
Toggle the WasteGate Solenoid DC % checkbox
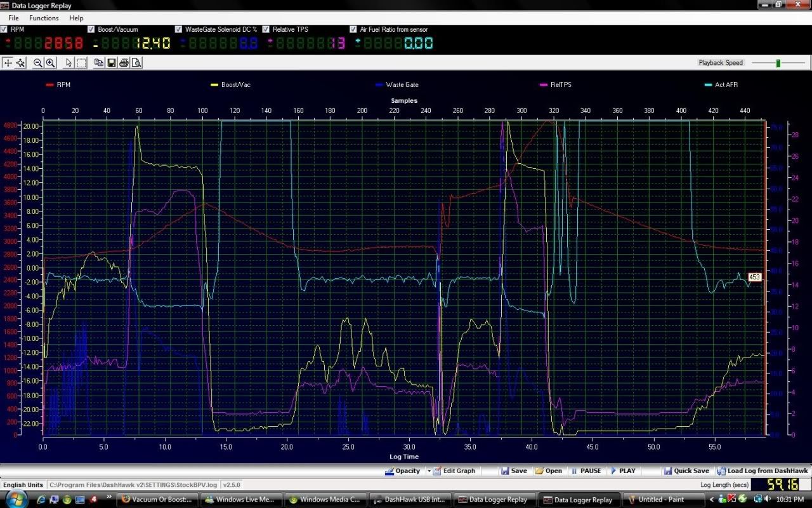pyautogui.click(x=179, y=29)
